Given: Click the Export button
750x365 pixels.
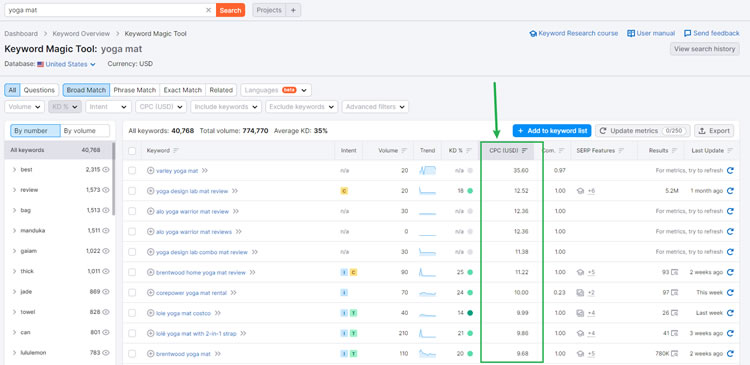Looking at the screenshot, I should [x=714, y=131].
